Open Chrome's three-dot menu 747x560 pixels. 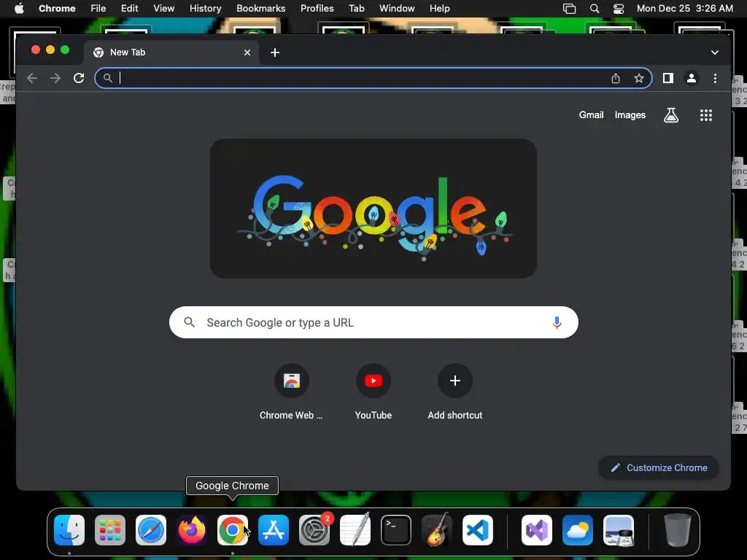pyautogui.click(x=715, y=78)
